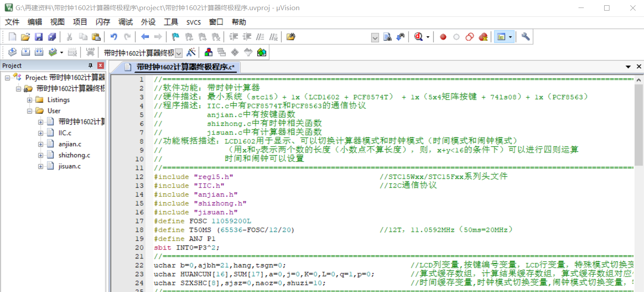This screenshot has height=292, width=644.
Task: Click the Find in document icon
Action: click(387, 37)
